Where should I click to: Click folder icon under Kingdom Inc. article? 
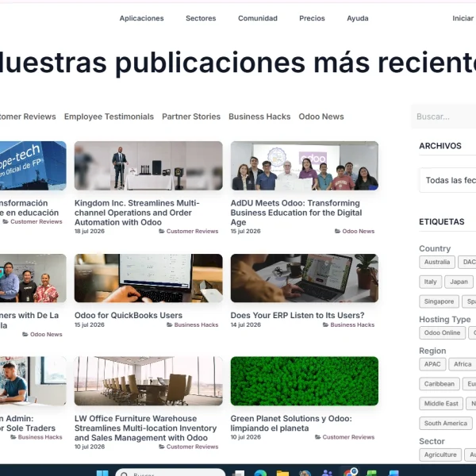pyautogui.click(x=162, y=232)
